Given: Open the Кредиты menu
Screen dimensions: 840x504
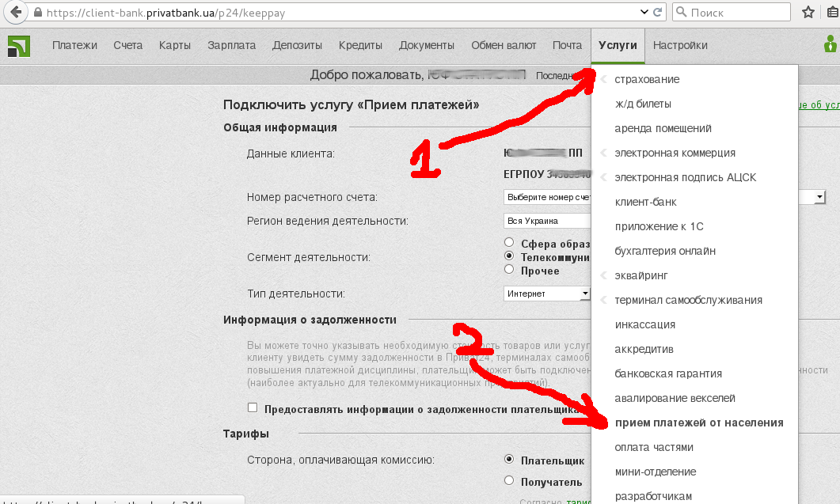Looking at the screenshot, I should click(360, 46).
